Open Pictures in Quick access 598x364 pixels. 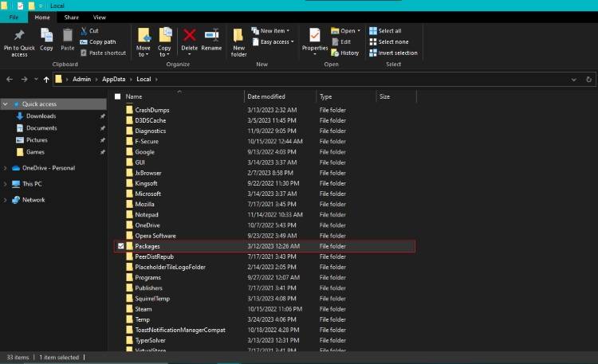(37, 140)
